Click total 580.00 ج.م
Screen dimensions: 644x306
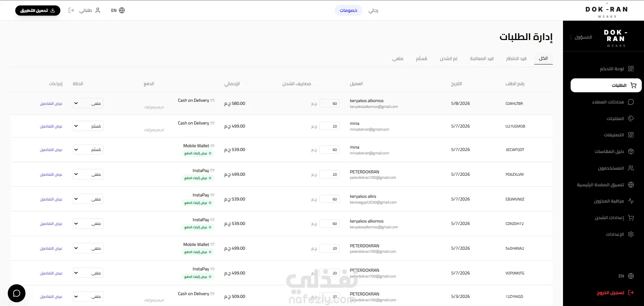235,103
